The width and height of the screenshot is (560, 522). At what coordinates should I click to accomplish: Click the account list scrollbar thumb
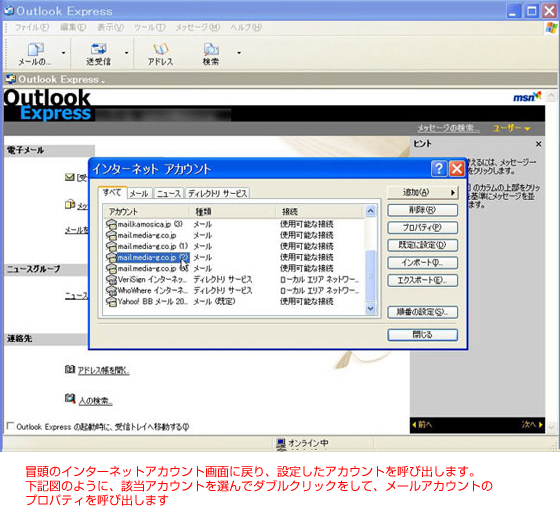pyautogui.click(x=371, y=275)
